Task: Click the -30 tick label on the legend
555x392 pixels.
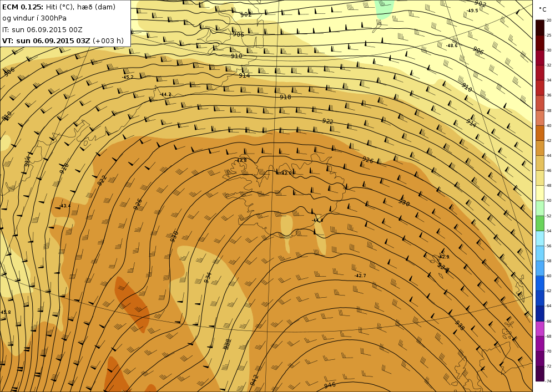Action: pyautogui.click(x=549, y=50)
